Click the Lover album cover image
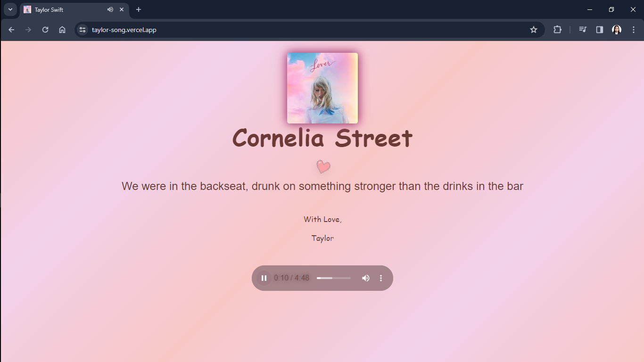The width and height of the screenshot is (644, 362). click(x=322, y=88)
